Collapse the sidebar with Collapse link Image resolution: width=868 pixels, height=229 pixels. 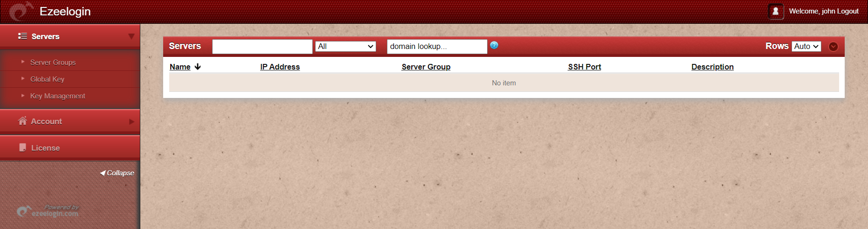pyautogui.click(x=117, y=173)
